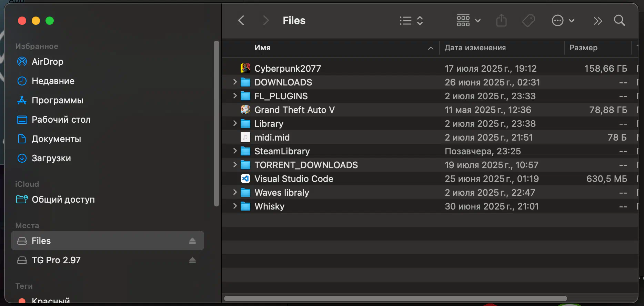The image size is (644, 306).
Task: Go forward with the right chevron
Action: 266,21
